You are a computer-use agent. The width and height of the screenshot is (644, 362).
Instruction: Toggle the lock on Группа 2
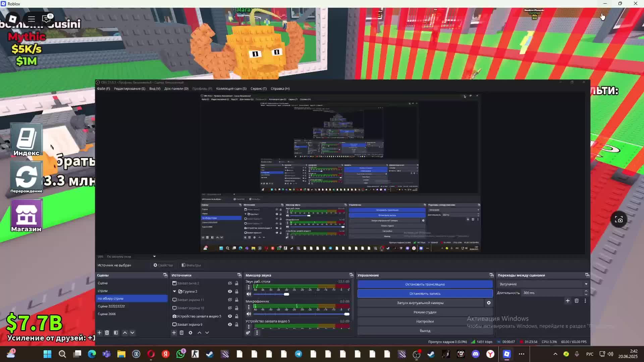pyautogui.click(x=236, y=291)
